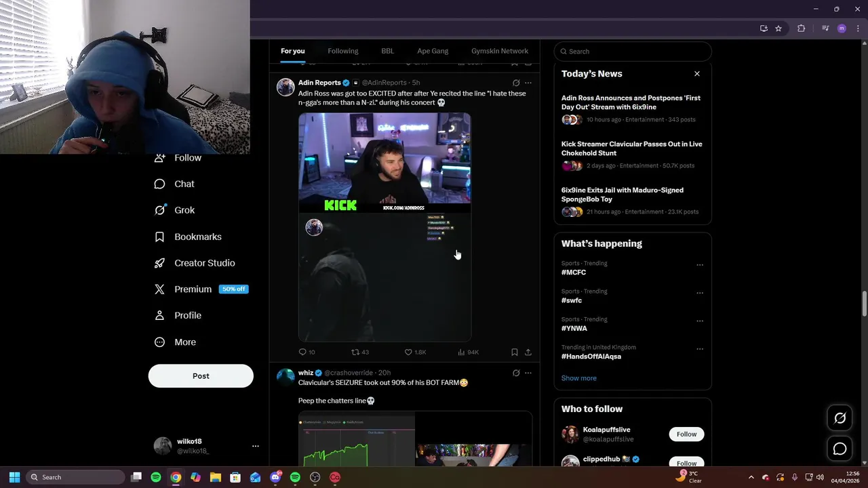The image size is (868, 488).
Task: Open the Follow sidebar item
Action: pos(178,158)
